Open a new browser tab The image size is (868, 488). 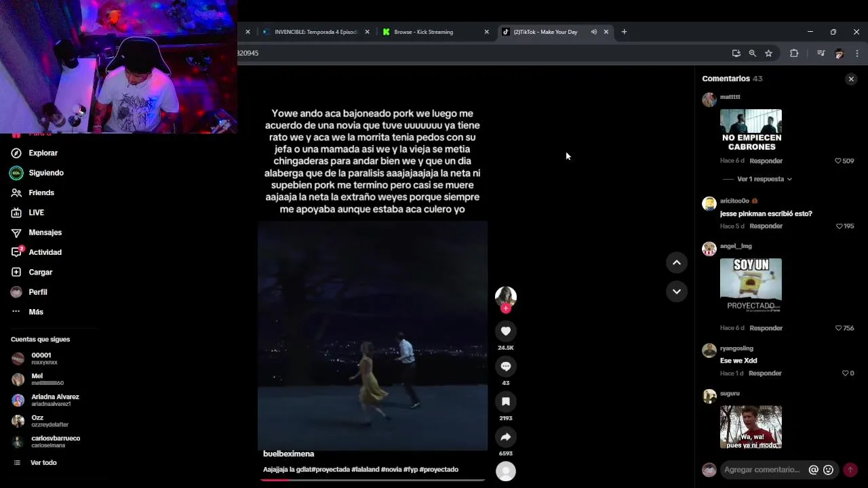pos(624,32)
